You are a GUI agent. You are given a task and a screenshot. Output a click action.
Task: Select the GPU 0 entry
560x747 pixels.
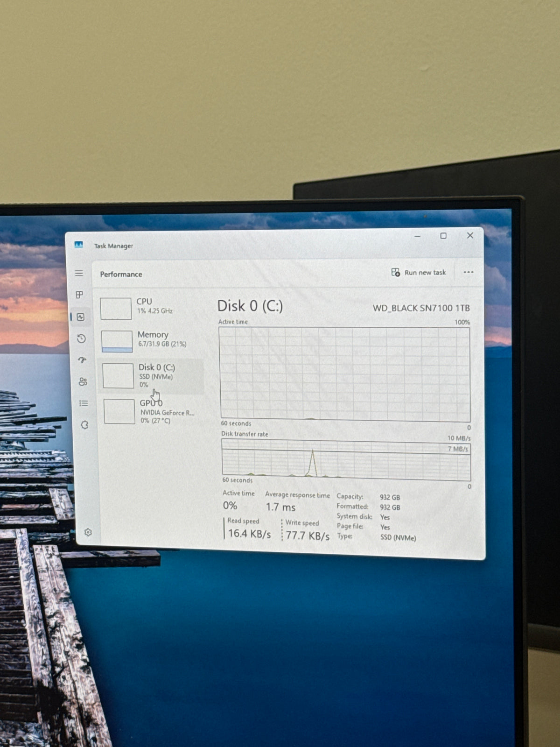click(153, 411)
